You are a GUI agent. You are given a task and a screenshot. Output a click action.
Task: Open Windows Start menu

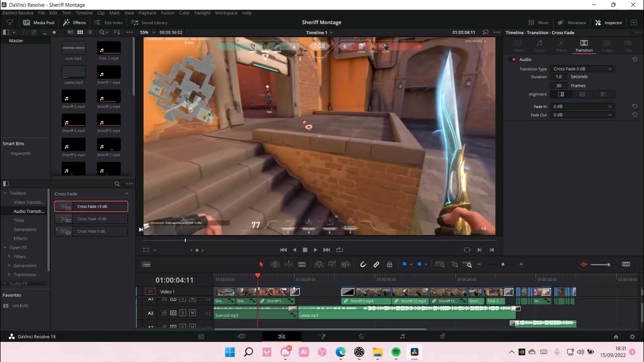coord(230,352)
